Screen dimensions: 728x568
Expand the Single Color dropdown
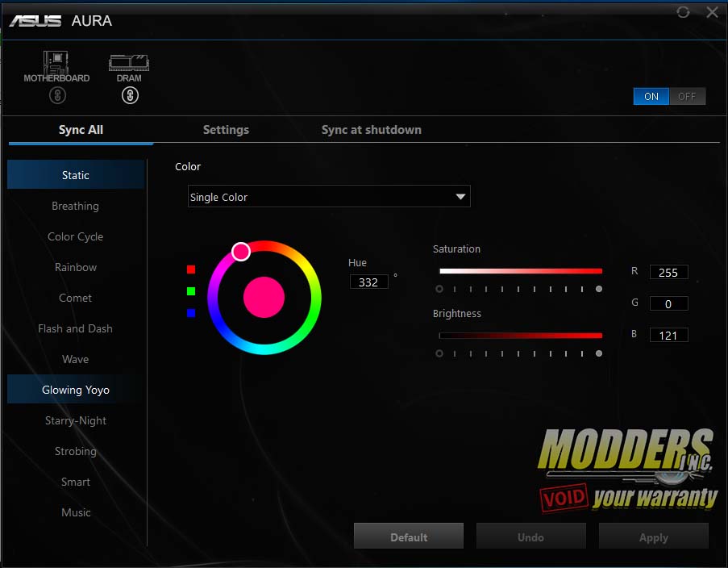click(x=329, y=196)
